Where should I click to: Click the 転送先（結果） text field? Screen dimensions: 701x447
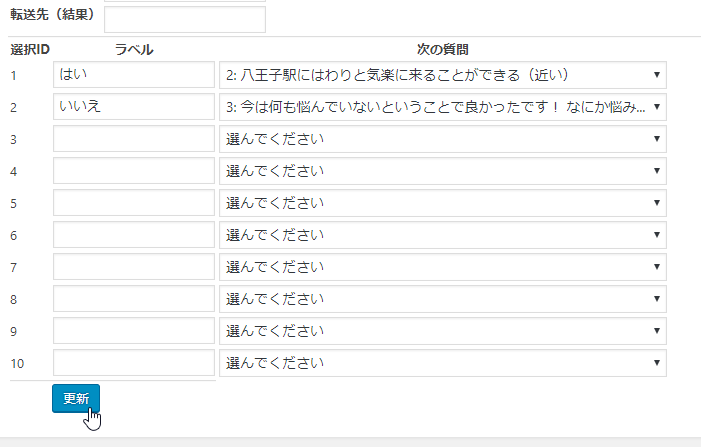pos(185,20)
